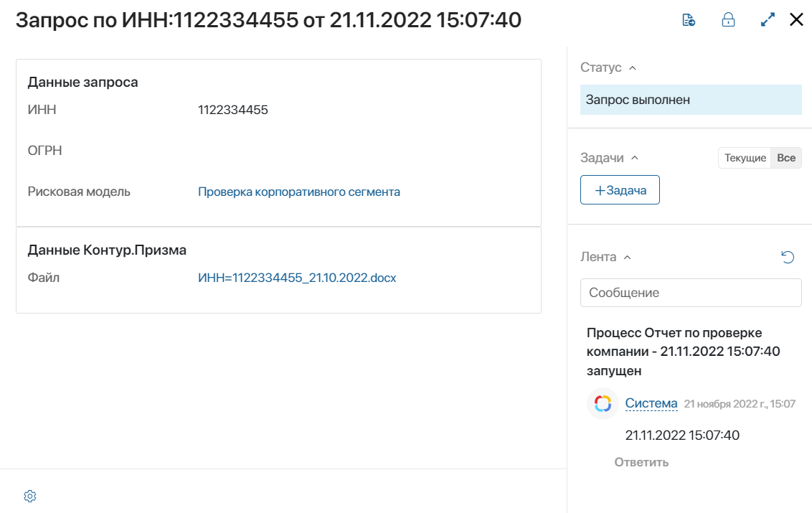The height and width of the screenshot is (513, 812).
Task: Click the Запрос выполнен status bar
Action: click(x=691, y=100)
